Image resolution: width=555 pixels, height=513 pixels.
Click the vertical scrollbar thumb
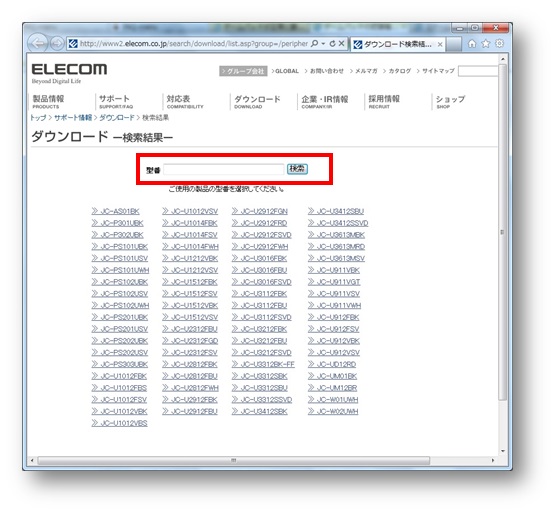[503, 232]
